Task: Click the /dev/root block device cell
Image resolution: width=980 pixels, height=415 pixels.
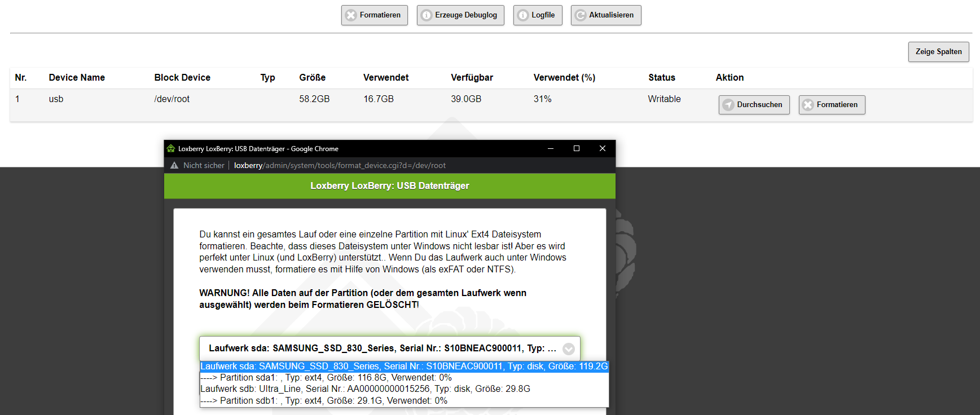Action: click(x=172, y=99)
